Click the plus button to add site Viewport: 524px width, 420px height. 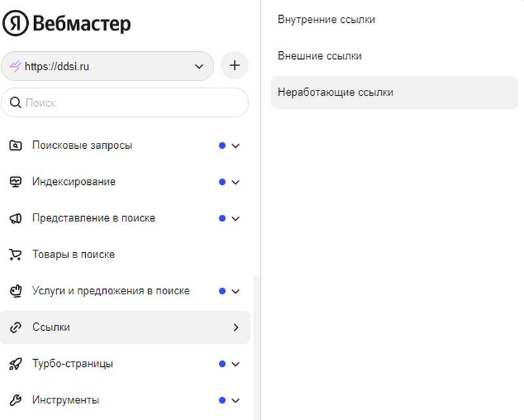(234, 66)
